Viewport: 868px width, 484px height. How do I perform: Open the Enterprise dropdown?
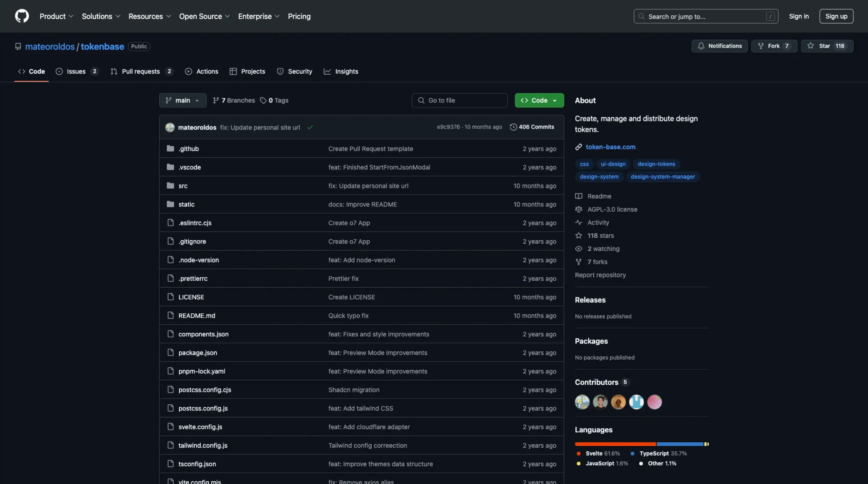(259, 16)
